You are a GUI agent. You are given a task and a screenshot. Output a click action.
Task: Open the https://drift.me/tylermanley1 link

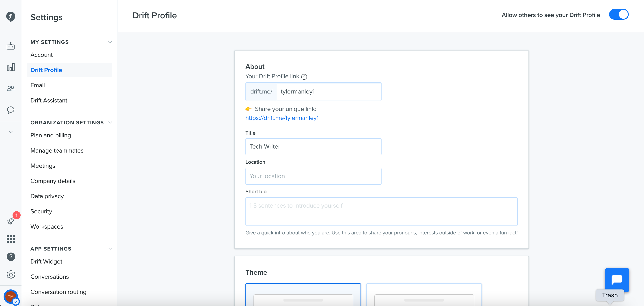coord(282,118)
